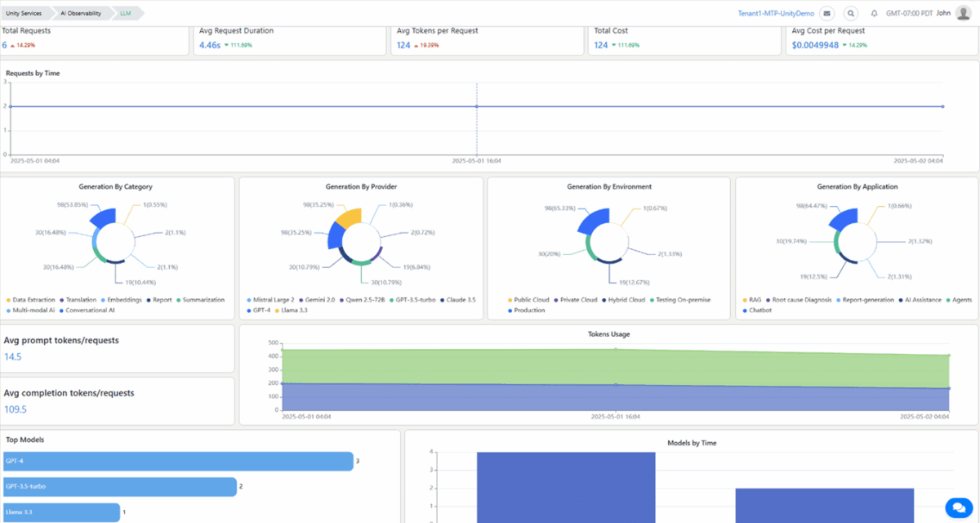The height and width of the screenshot is (523, 980).
Task: Click the Total Cost metric card
Action: [x=684, y=38]
